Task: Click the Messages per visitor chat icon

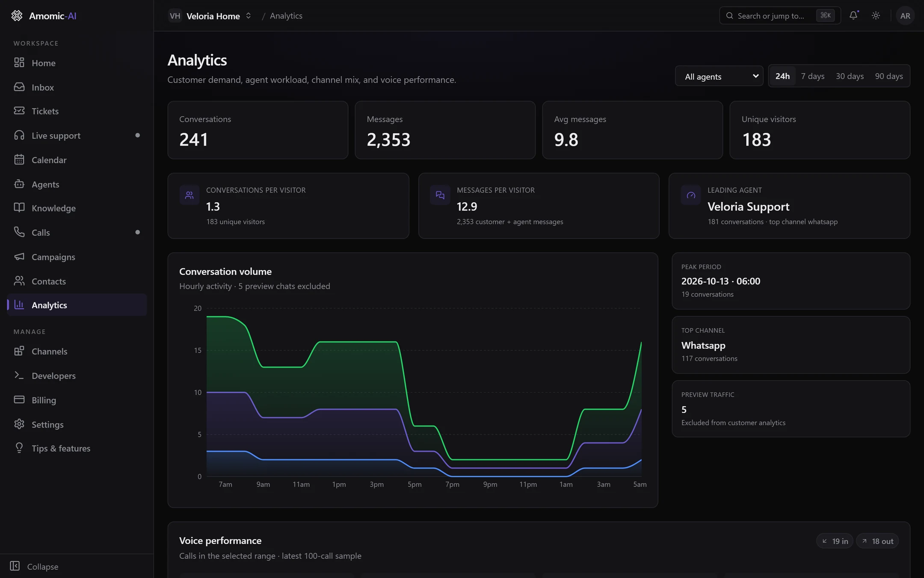Action: [x=440, y=195]
